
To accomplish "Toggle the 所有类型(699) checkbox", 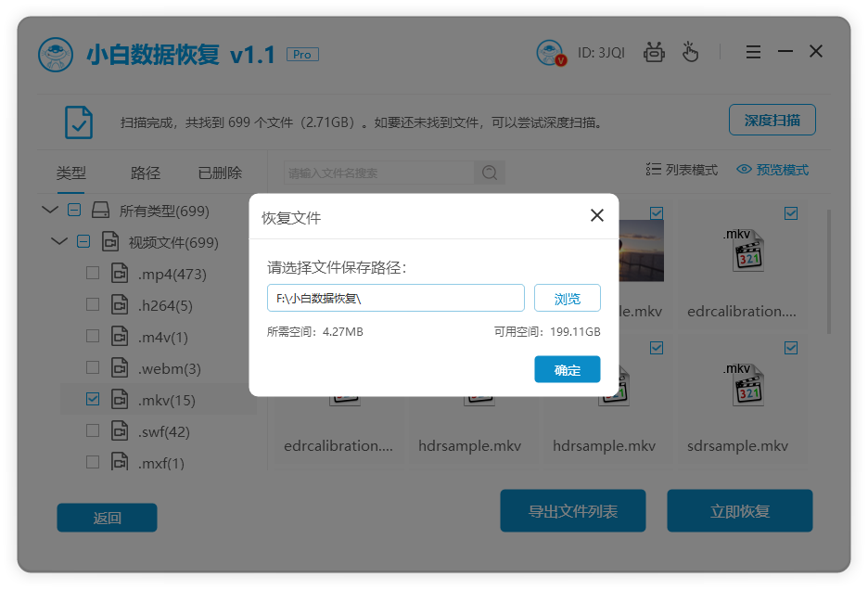I will (x=74, y=210).
